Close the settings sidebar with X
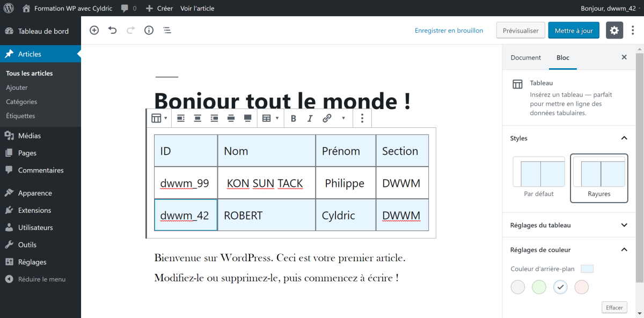 tap(624, 57)
